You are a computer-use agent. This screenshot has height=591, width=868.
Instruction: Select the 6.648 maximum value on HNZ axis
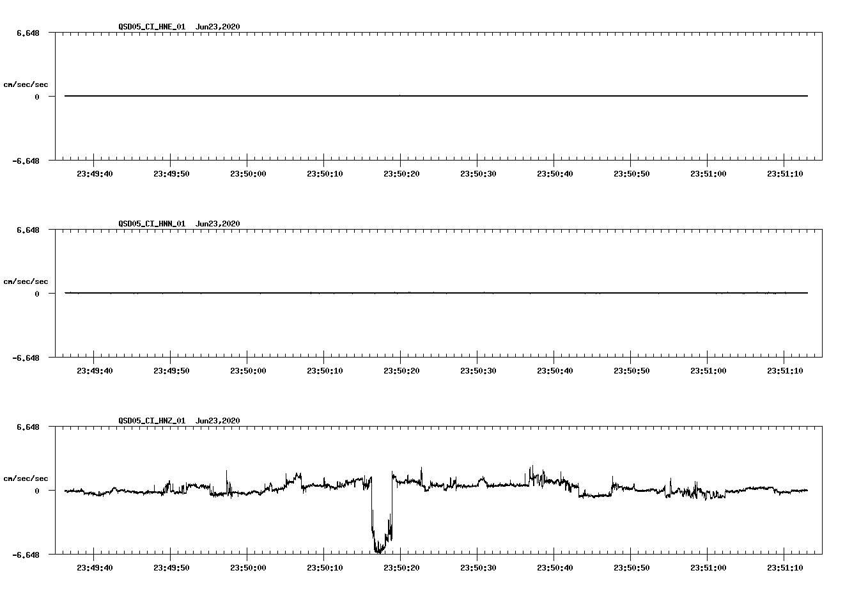click(28, 427)
